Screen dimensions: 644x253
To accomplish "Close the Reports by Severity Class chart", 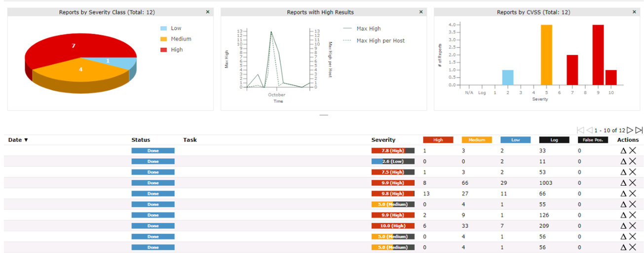I will [207, 12].
